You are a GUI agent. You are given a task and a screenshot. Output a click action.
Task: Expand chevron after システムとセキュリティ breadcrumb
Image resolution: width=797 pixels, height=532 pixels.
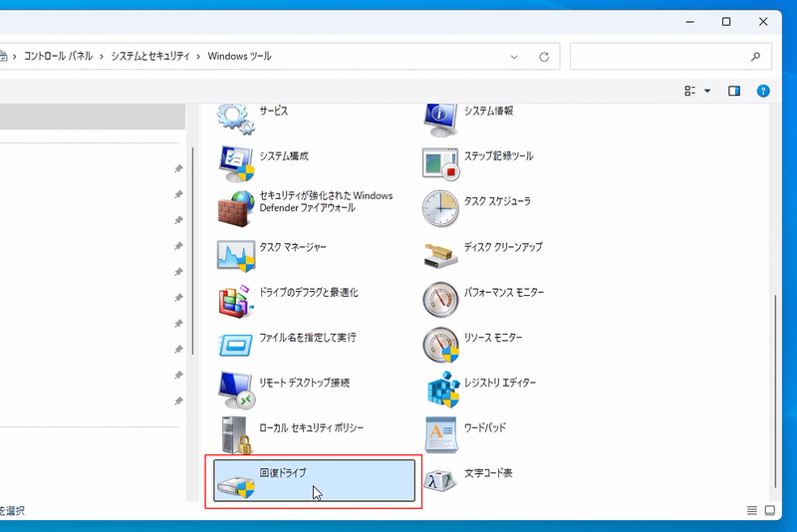pos(198,57)
